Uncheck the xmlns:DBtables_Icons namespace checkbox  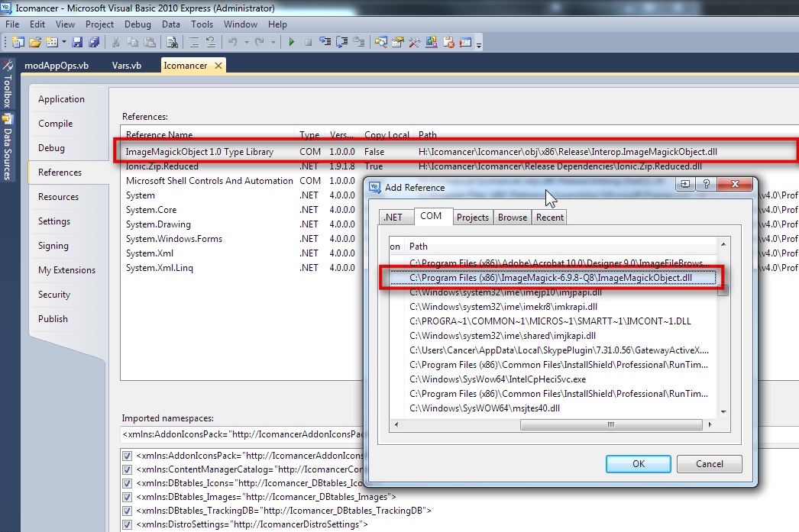coord(127,484)
